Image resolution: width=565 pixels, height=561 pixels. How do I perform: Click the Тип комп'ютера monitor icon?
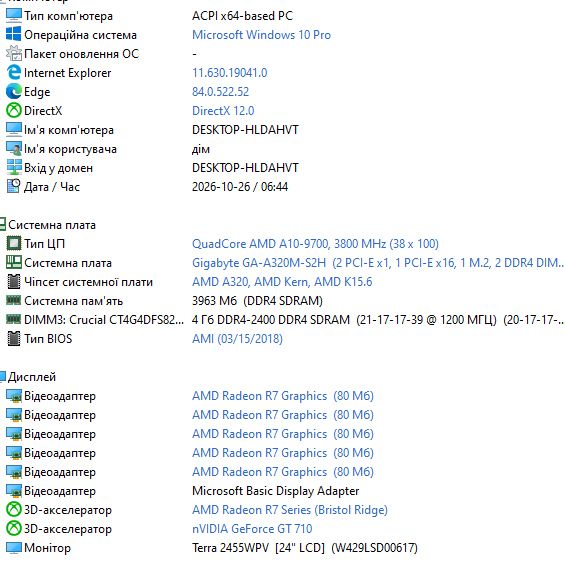14,15
